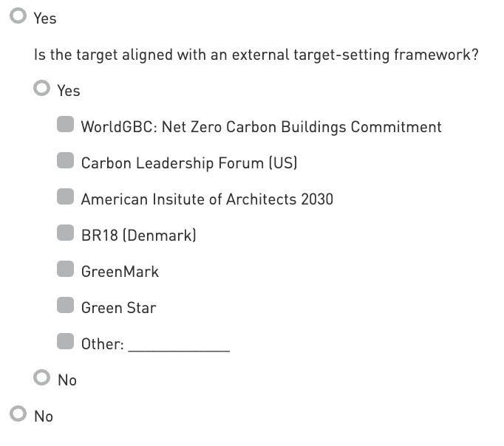Image resolution: width=504 pixels, height=446 pixels.
Task: Check the WorldGBC Net Zero Carbon checkbox
Action: click(67, 126)
